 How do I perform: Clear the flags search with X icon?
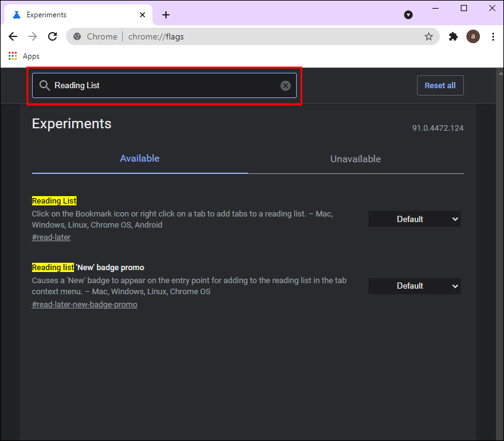coord(286,86)
